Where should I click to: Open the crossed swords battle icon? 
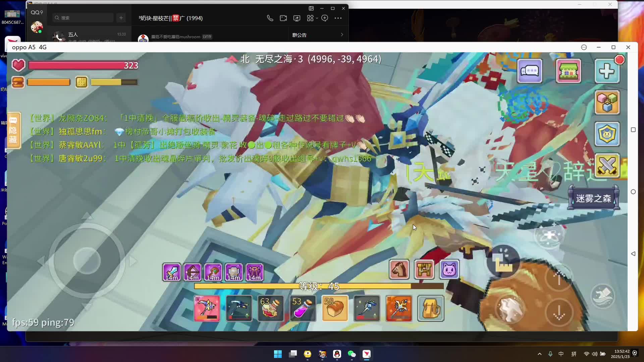click(x=607, y=166)
